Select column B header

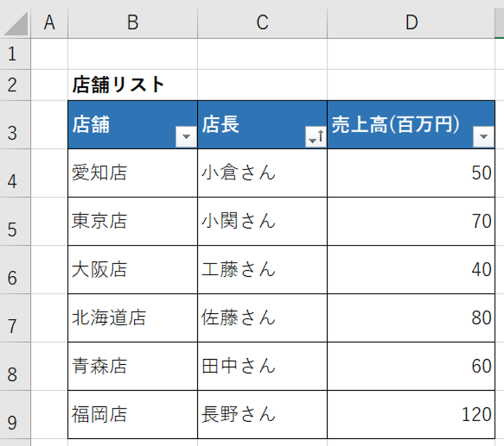point(133,23)
